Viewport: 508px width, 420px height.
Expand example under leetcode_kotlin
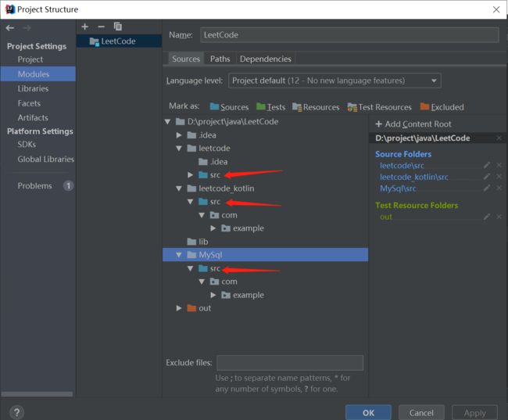tap(213, 228)
